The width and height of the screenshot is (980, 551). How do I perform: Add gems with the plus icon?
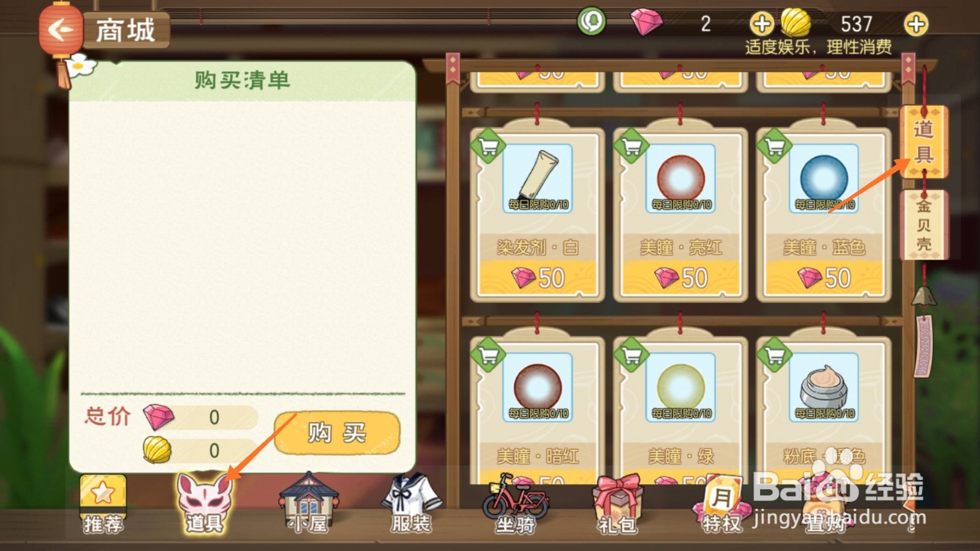tap(762, 24)
